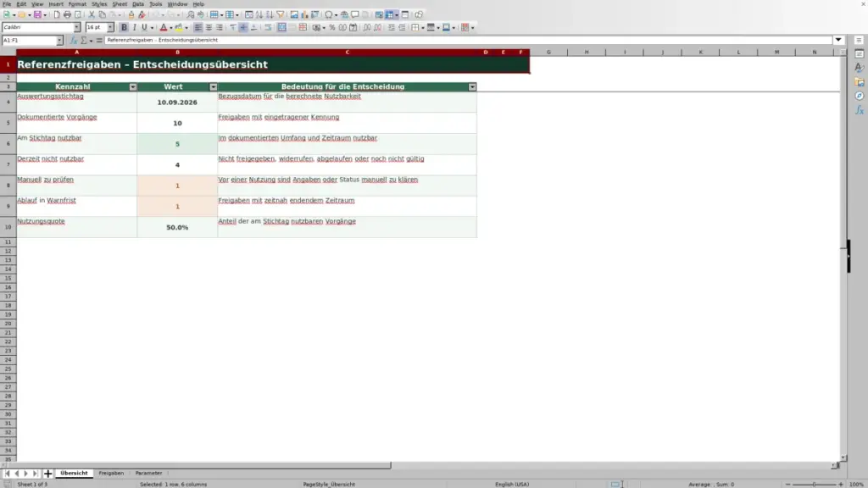868x488 pixels.
Task: Open the Kennzahl column filter dropdown
Action: 133,87
